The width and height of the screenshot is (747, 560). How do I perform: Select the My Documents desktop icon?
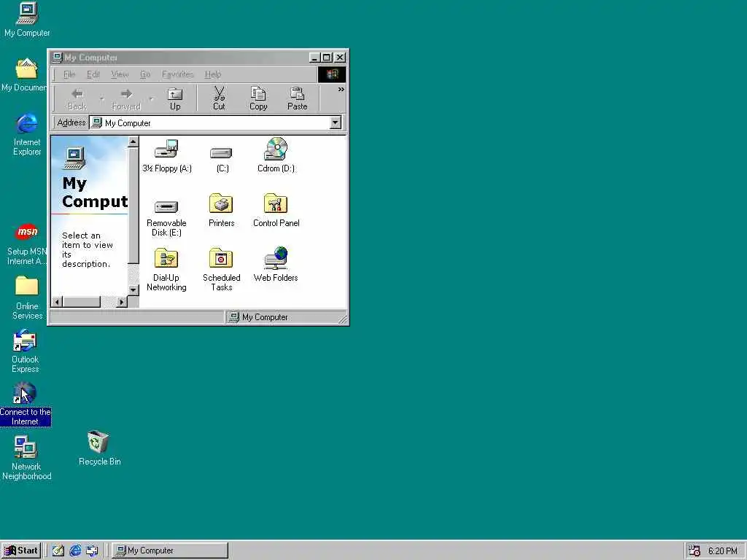point(26,75)
